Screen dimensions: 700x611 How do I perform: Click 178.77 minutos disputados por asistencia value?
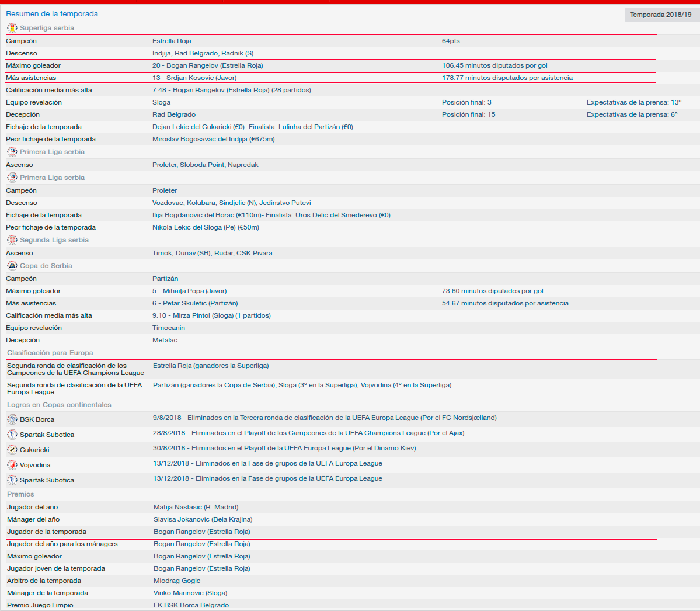[507, 78]
